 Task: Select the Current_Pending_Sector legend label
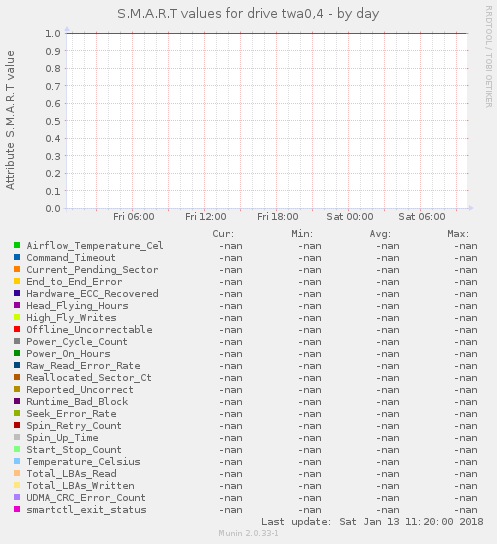coord(92,270)
